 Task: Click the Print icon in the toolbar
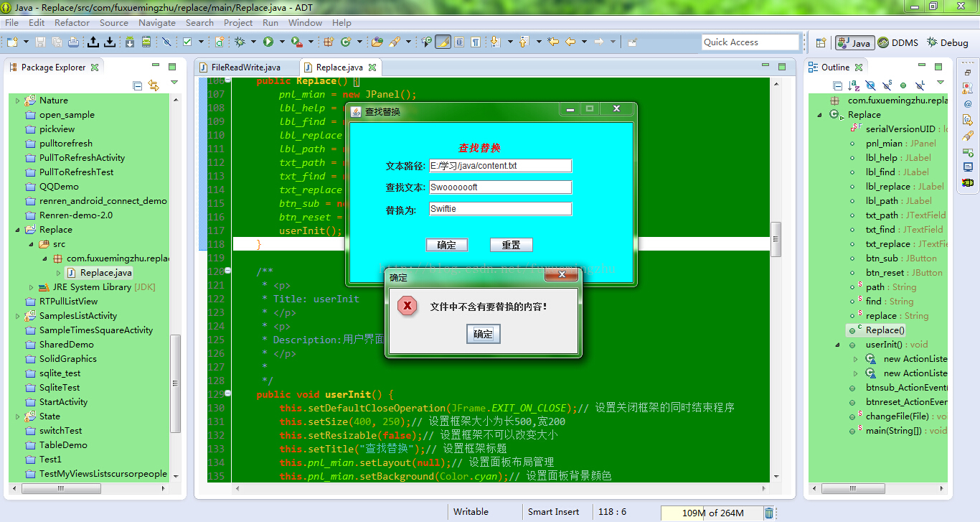pyautogui.click(x=73, y=42)
